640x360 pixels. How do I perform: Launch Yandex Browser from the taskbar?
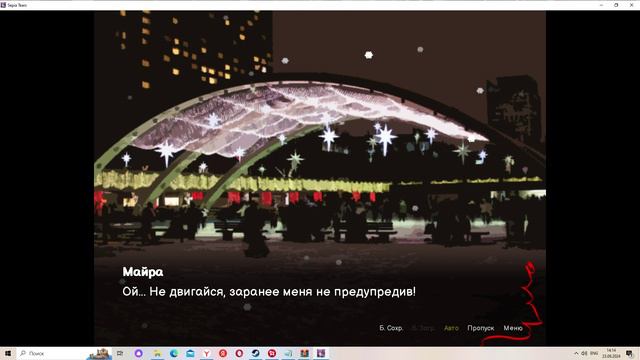(207, 353)
